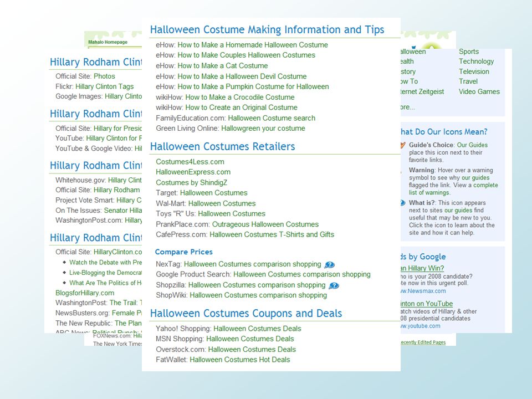The image size is (532, 399).
Task: Open the 'How to Make a Cat Costume' link
Action: pyautogui.click(x=223, y=65)
